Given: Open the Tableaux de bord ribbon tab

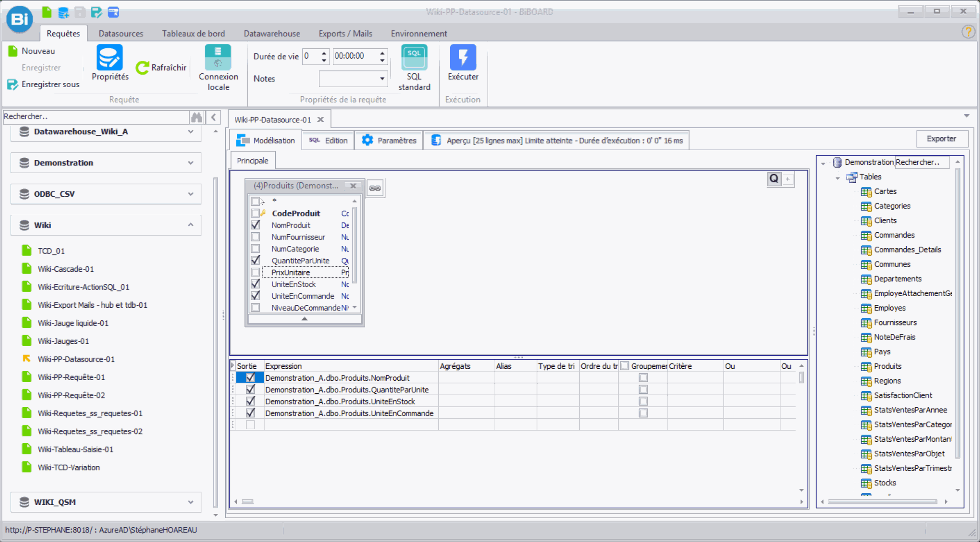Looking at the screenshot, I should [193, 33].
